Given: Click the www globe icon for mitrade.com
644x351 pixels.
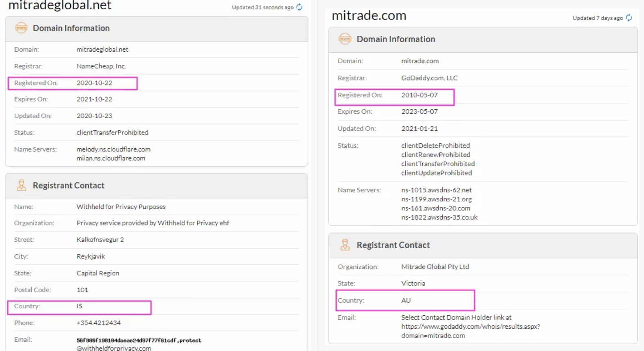Looking at the screenshot, I should [x=345, y=39].
